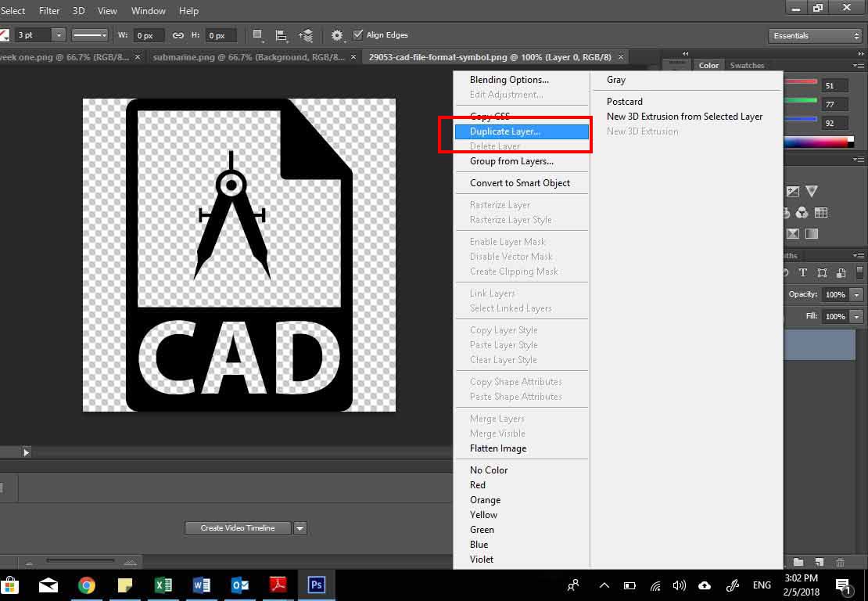The image size is (868, 601).
Task: Open the Essentials workspace dropdown
Action: click(816, 36)
